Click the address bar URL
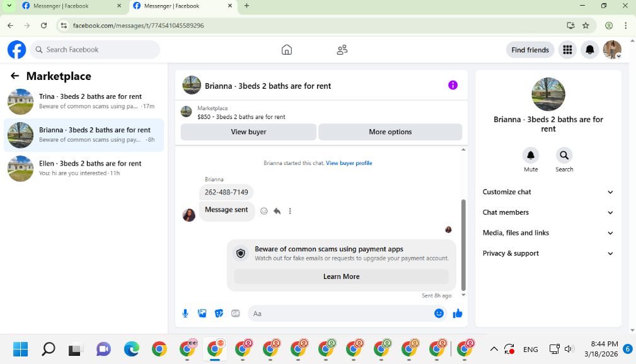Viewport: 636px width, 364px height. point(138,26)
